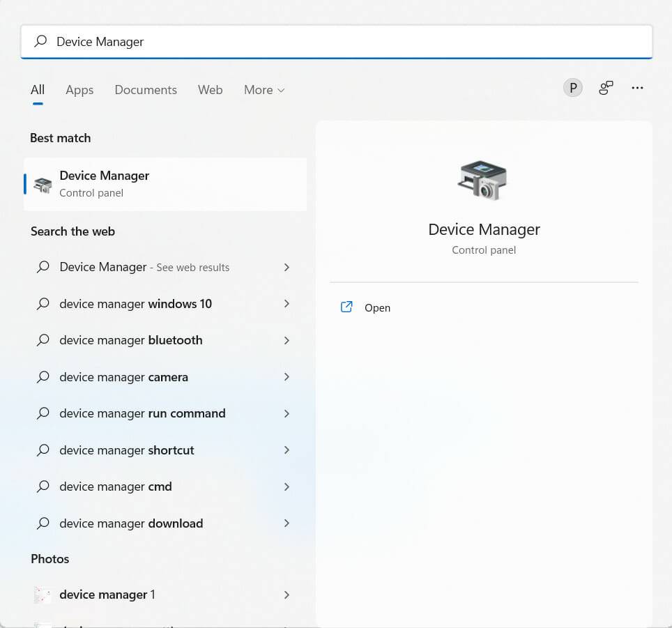Click the device manager 1 photo thumbnail
Viewport: 672px width, 628px height.
pyautogui.click(x=43, y=595)
